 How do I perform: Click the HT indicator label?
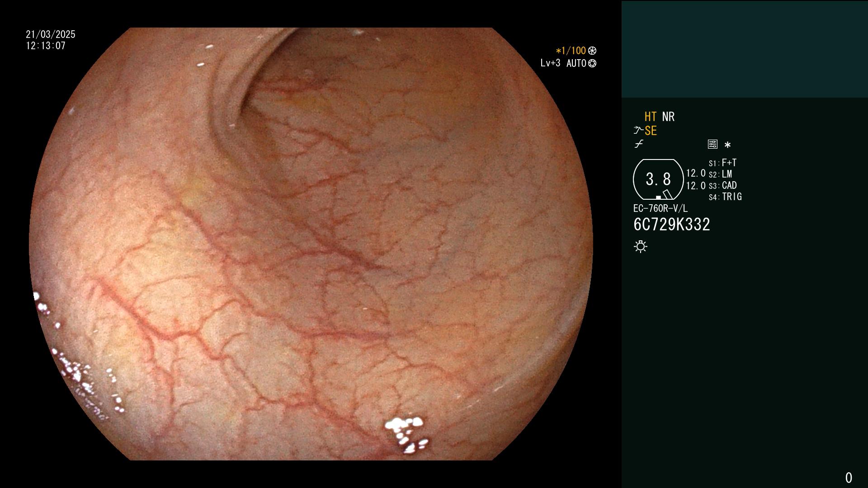(x=651, y=117)
